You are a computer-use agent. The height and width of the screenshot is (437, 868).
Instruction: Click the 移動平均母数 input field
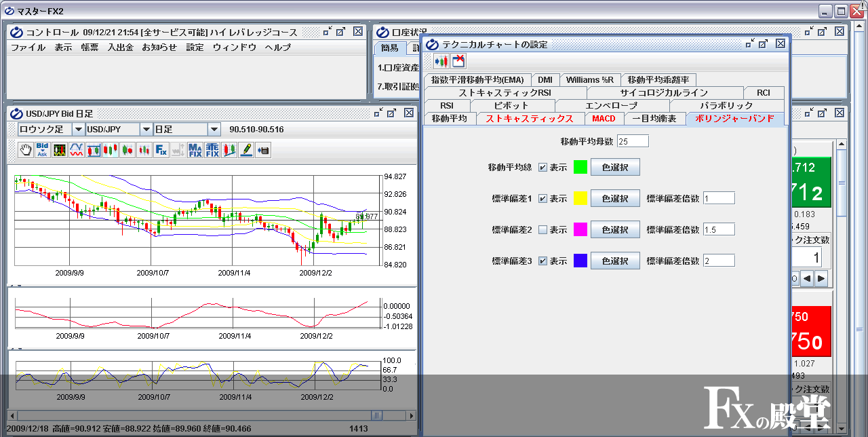coord(633,141)
